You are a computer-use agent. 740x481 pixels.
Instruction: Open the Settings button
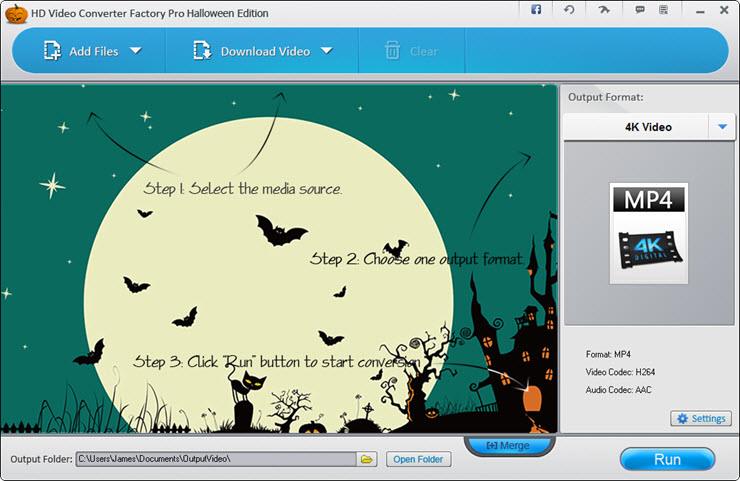pos(701,418)
